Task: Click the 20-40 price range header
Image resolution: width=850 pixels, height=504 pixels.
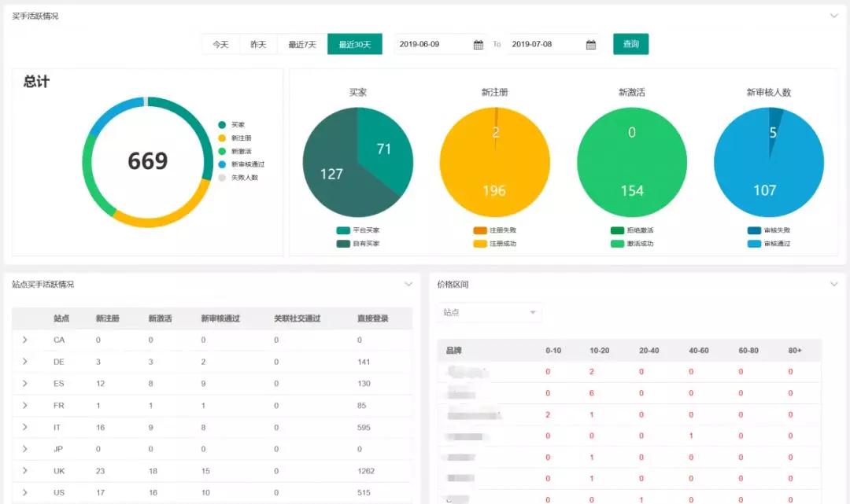Action: click(649, 350)
